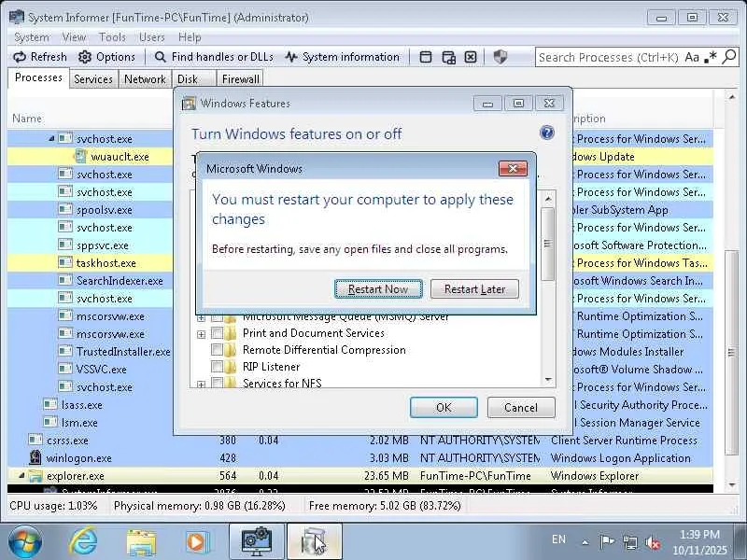Click the Action Center flag tray icon
747x560 pixels.
pyautogui.click(x=607, y=542)
